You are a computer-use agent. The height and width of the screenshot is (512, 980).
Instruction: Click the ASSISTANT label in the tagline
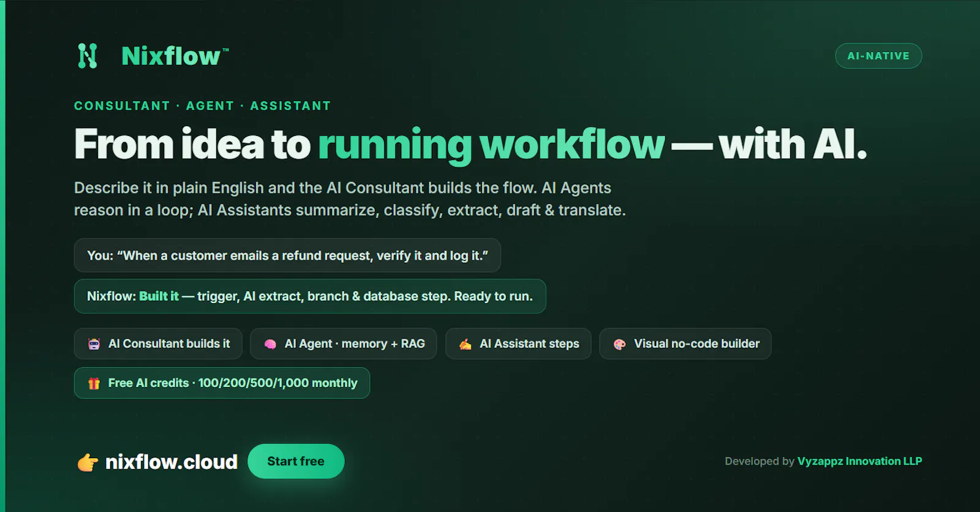290,106
